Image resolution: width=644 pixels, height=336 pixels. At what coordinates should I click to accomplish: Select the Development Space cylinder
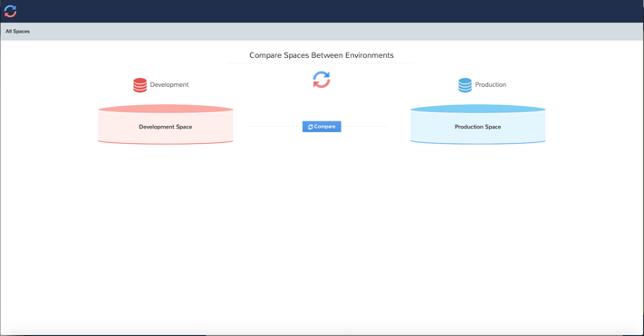coord(166,124)
